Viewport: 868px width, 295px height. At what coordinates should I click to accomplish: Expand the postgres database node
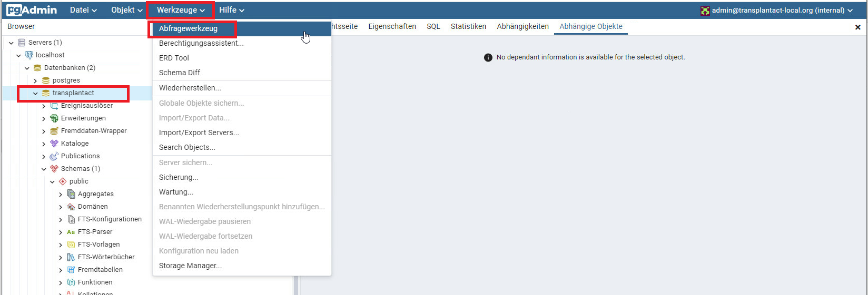pyautogui.click(x=35, y=80)
